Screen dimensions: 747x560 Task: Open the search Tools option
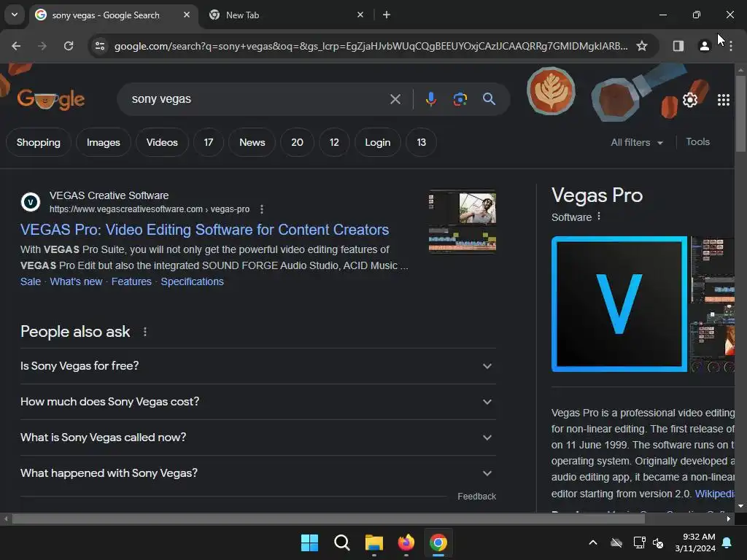coord(697,141)
